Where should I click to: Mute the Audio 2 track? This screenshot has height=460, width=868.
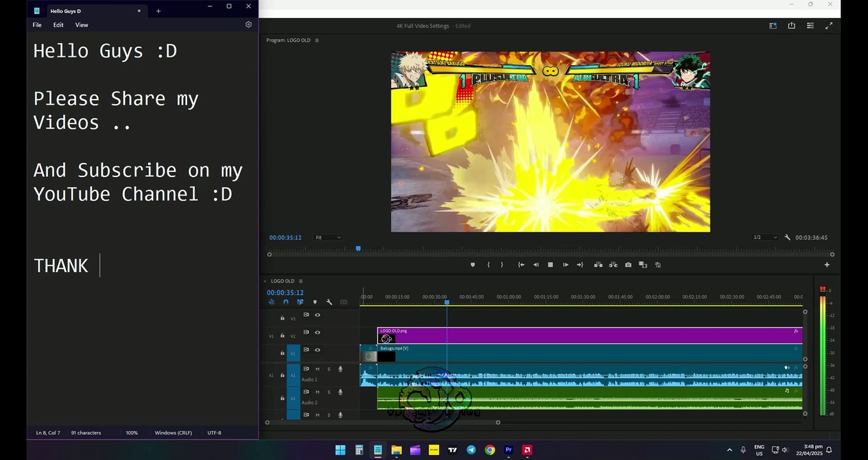coord(317,392)
